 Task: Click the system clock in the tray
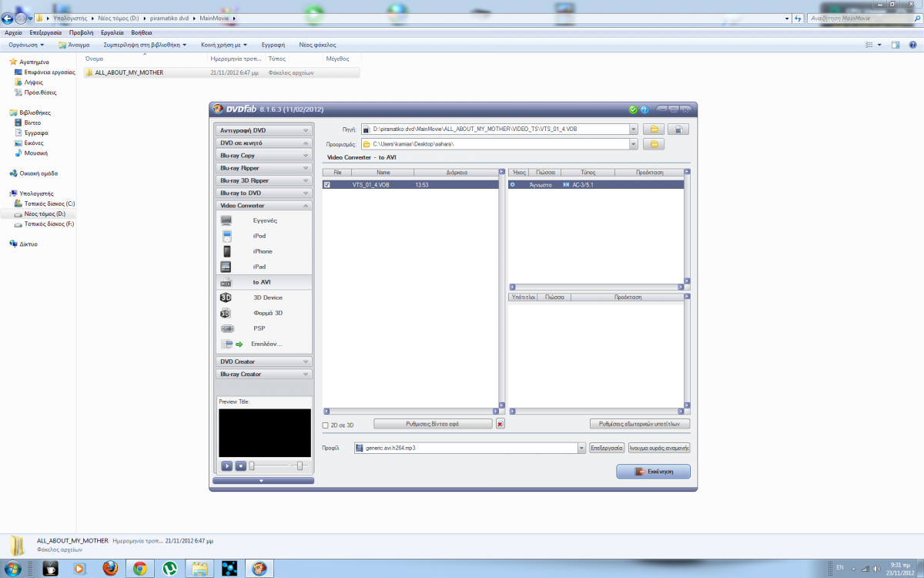coord(899,569)
